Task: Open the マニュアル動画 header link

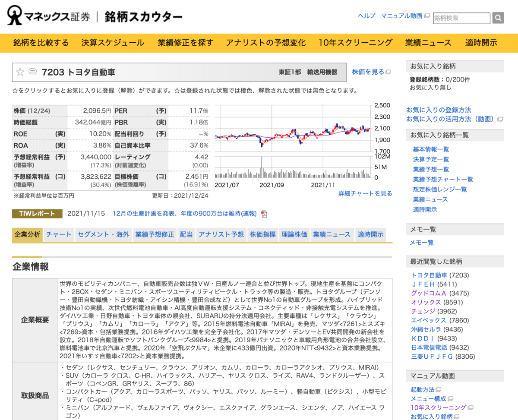Action: coord(401,16)
